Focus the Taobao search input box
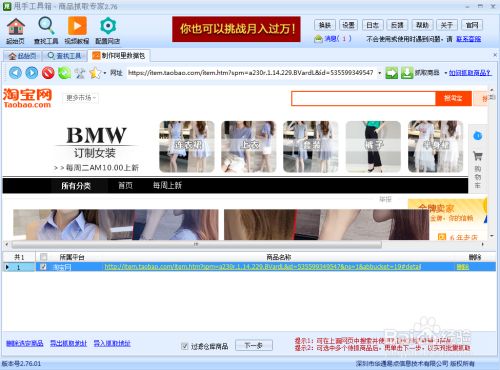The image size is (500, 370). pyautogui.click(x=363, y=98)
